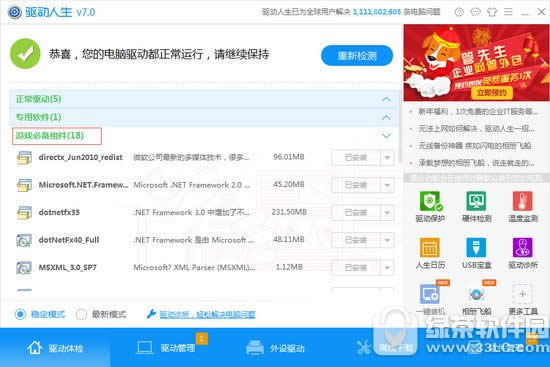Click the 立即预约 button on the banner ad
Image resolution: width=550 pixels, height=367 pixels.
point(491,92)
